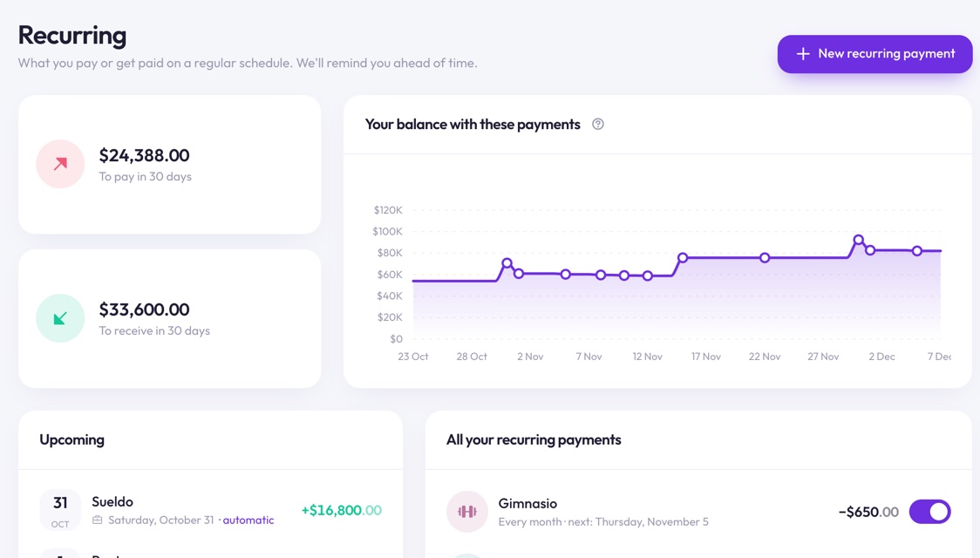The width and height of the screenshot is (980, 558).
Task: Click the To receive in 30 days label
Action: pos(154,331)
